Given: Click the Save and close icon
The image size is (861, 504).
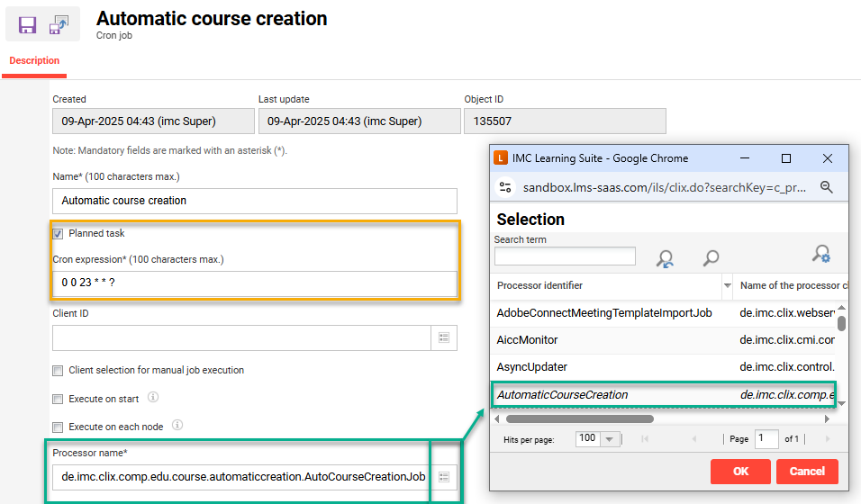Looking at the screenshot, I should [x=59, y=25].
